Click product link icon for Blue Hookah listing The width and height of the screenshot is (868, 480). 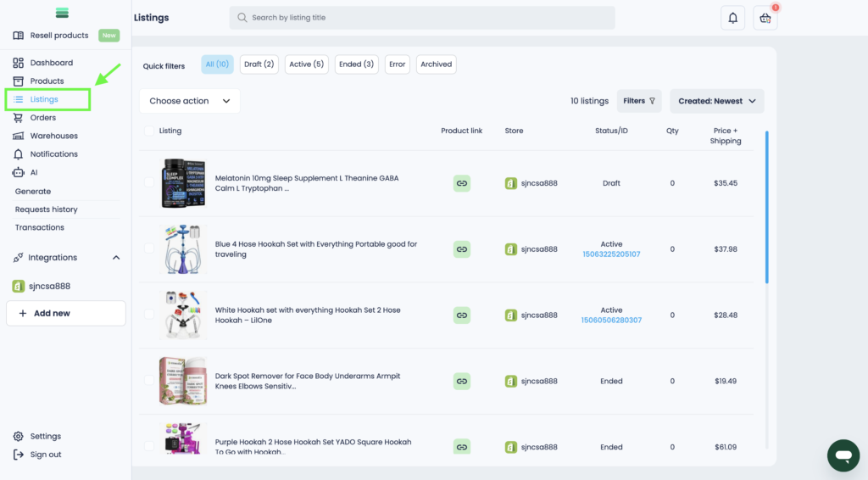tap(461, 249)
